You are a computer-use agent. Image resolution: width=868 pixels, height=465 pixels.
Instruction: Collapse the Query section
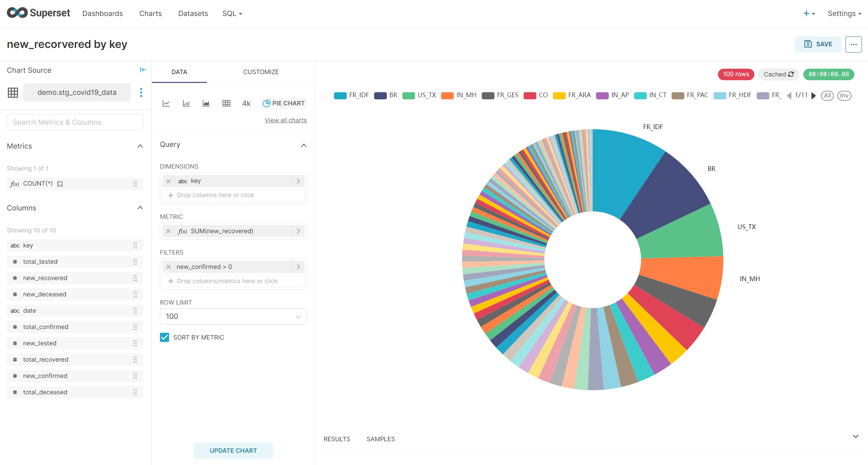coord(304,145)
